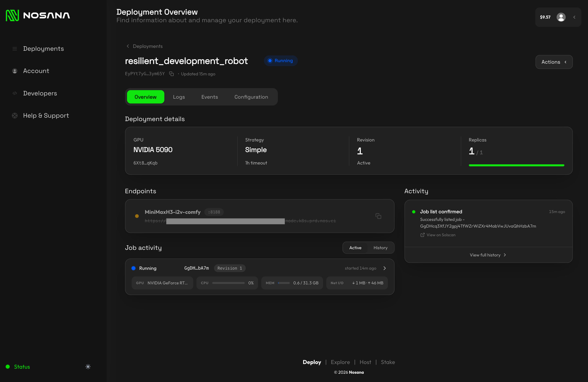Copy the endpoint URL

(x=378, y=216)
